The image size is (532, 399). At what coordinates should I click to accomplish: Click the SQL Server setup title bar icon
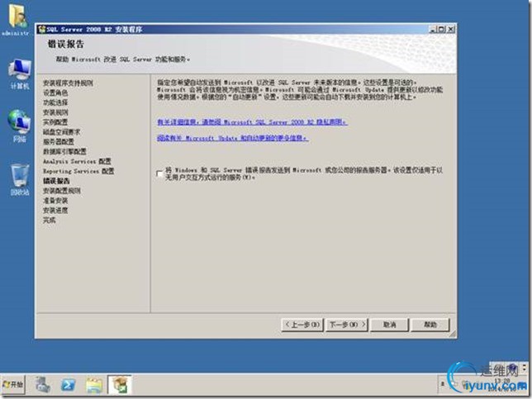pos(42,30)
